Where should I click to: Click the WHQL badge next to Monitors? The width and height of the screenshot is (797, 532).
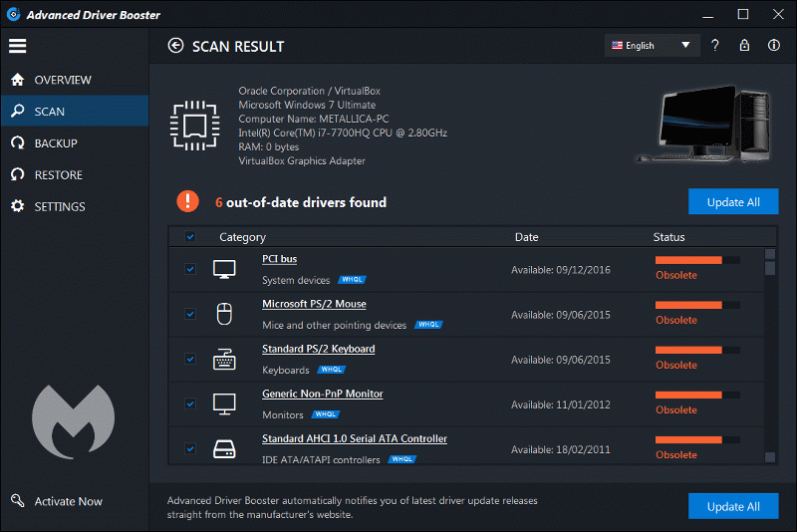coord(326,414)
